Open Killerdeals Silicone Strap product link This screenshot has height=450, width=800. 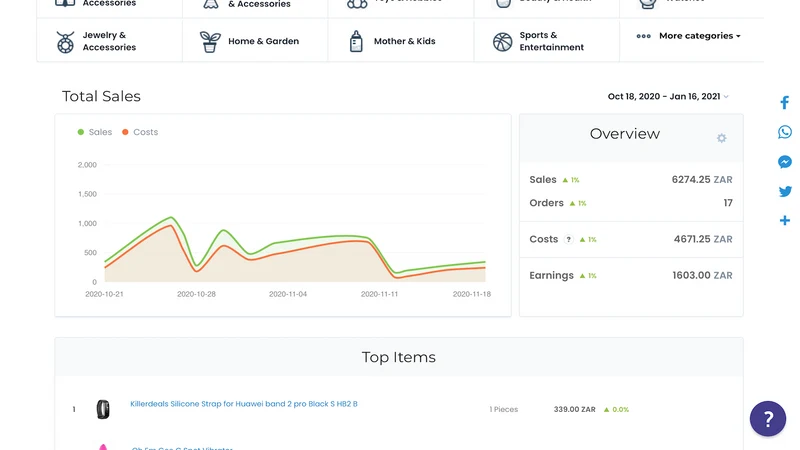tap(244, 404)
